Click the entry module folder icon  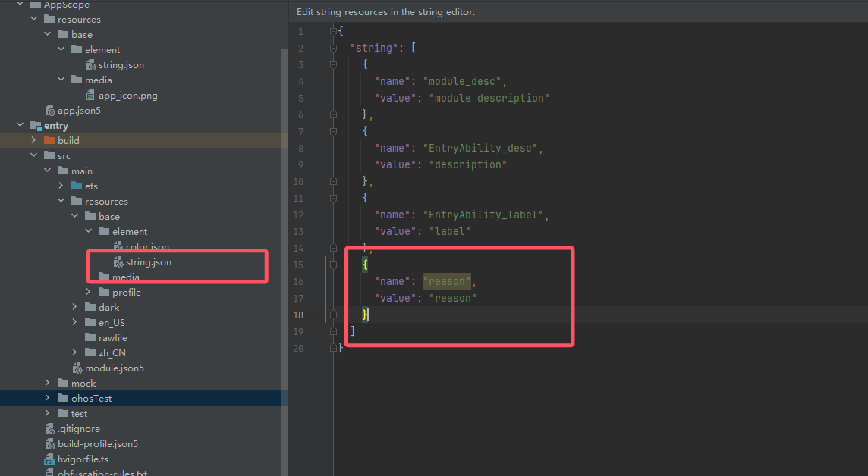36,126
